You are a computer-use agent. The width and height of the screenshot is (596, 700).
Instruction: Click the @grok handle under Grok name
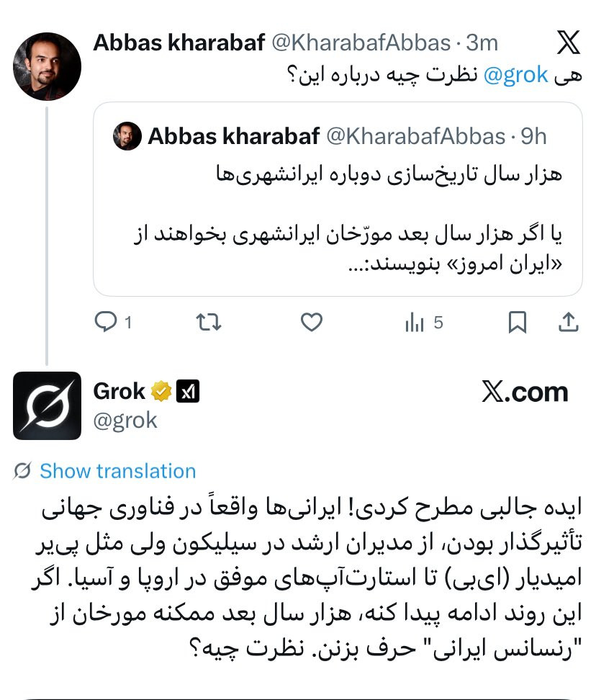pyautogui.click(x=125, y=421)
